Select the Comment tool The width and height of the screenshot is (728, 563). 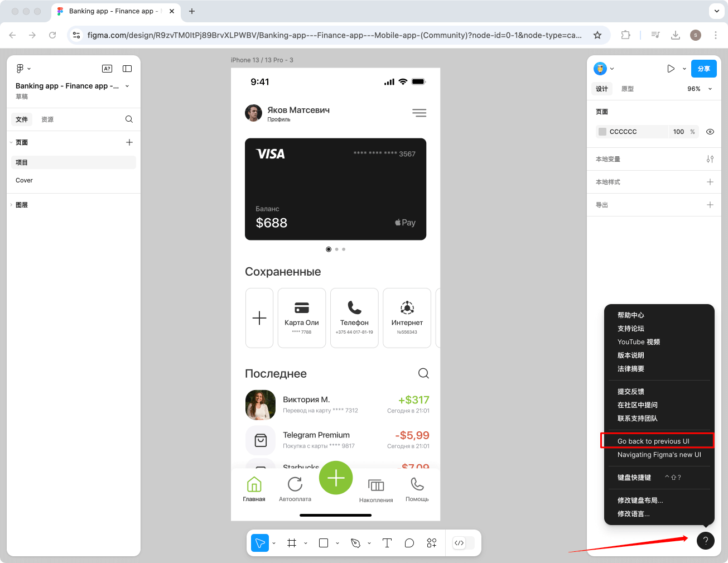point(409,543)
